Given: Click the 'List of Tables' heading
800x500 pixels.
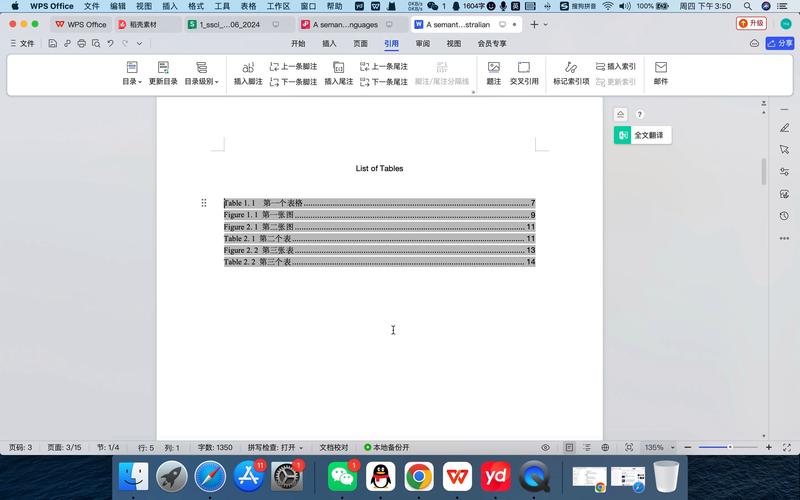Looking at the screenshot, I should coord(379,168).
